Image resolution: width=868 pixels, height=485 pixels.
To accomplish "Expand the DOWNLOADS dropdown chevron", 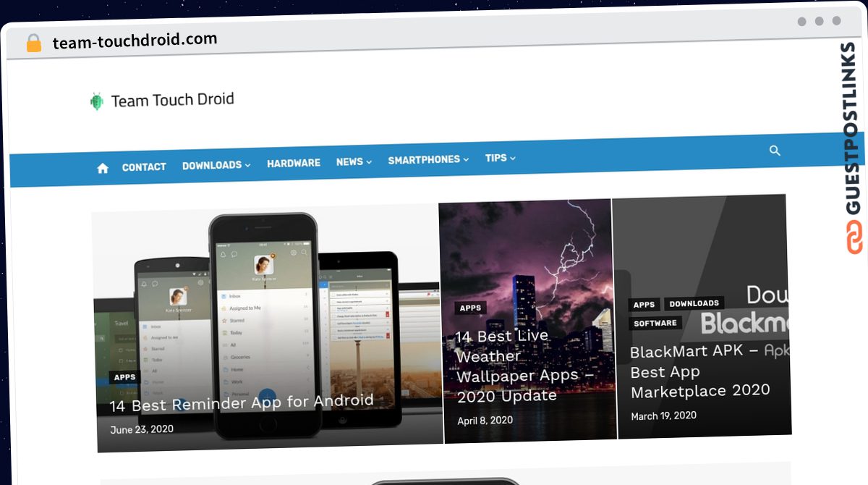I will click(247, 165).
